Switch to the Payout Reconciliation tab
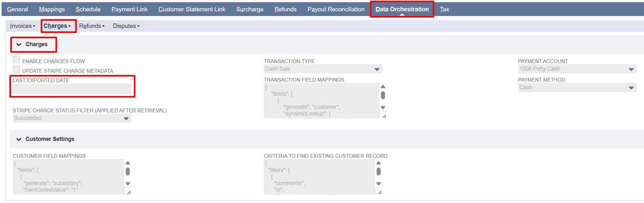644x203 pixels. tap(336, 9)
